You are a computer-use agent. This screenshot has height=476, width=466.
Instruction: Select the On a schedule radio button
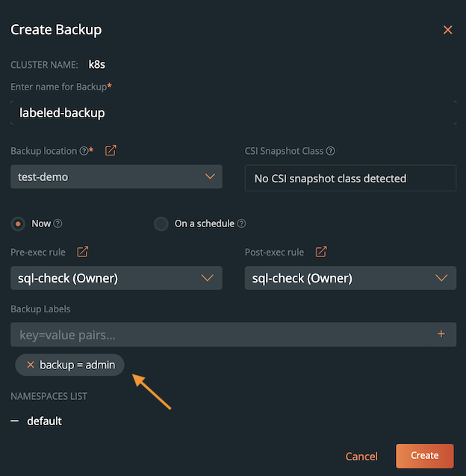coord(161,223)
